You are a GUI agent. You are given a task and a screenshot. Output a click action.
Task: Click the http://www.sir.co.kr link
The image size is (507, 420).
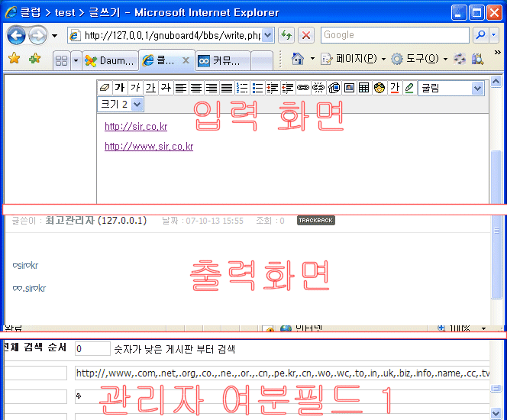pos(149,147)
